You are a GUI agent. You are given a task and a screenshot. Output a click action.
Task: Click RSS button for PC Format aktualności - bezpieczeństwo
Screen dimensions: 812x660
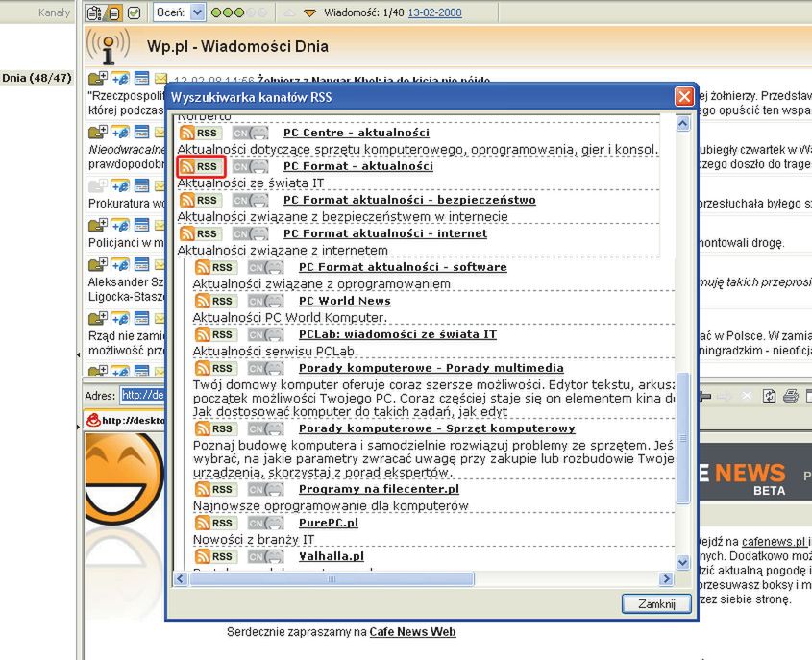pyautogui.click(x=201, y=201)
